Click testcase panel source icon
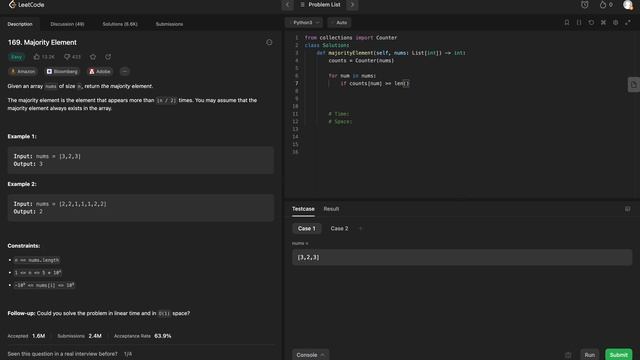 click(x=628, y=209)
